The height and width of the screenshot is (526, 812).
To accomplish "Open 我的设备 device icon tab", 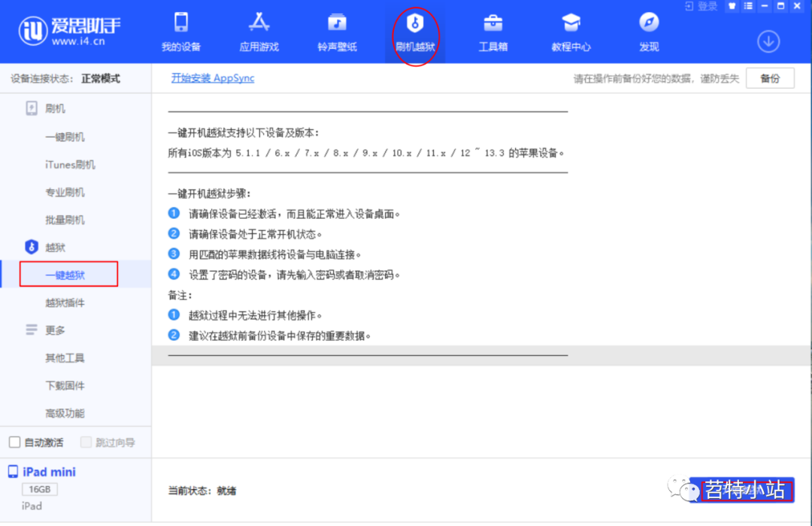I will [180, 32].
